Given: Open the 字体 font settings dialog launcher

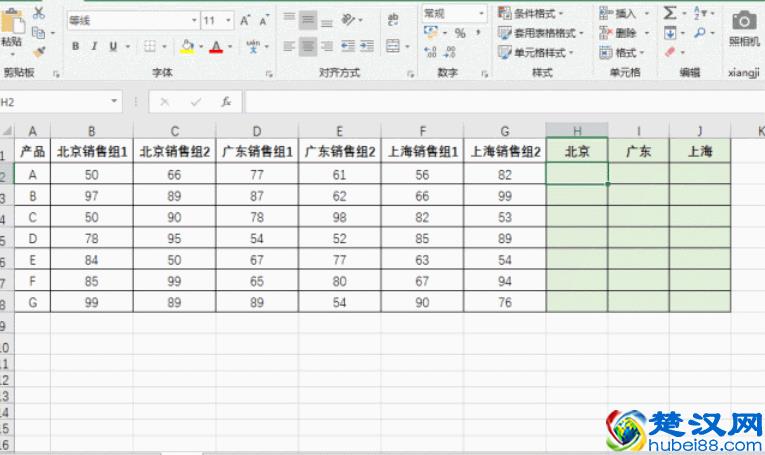Looking at the screenshot, I should 269,74.
